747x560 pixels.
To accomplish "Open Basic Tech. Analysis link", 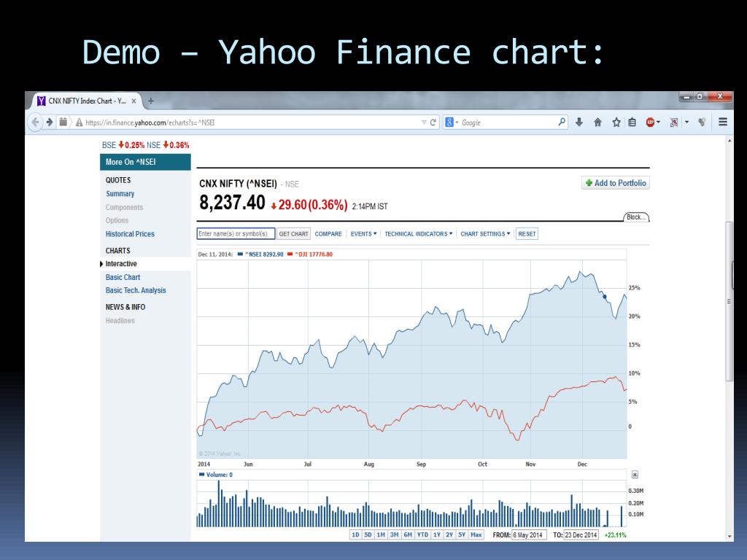I will pyautogui.click(x=136, y=290).
